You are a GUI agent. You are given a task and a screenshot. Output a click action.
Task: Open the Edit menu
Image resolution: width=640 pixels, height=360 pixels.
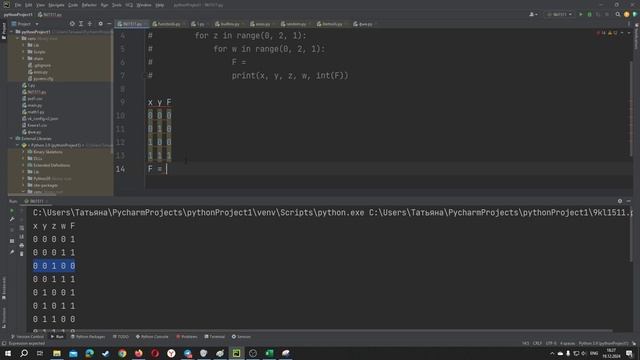pos(29,5)
